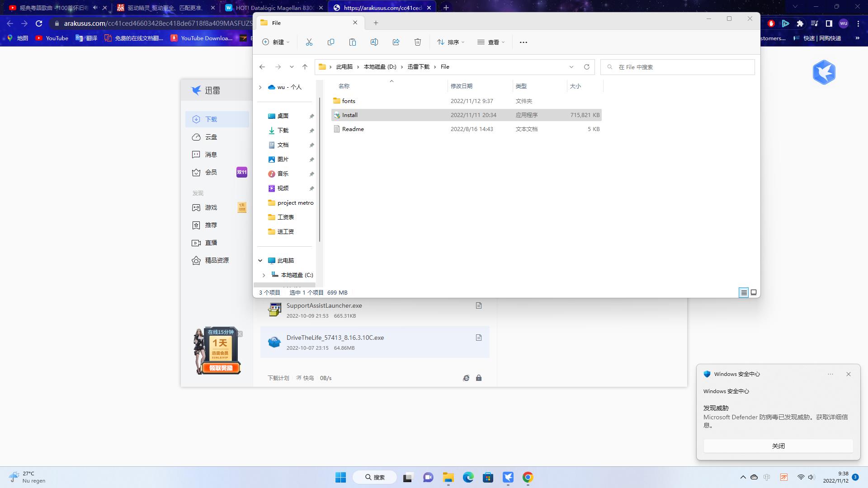This screenshot has height=488, width=868.
Task: Open Xunlei from the taskbar
Action: (508, 477)
